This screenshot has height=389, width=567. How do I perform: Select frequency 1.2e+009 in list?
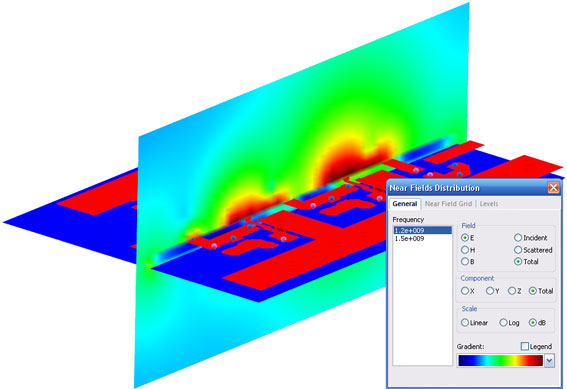pos(422,230)
